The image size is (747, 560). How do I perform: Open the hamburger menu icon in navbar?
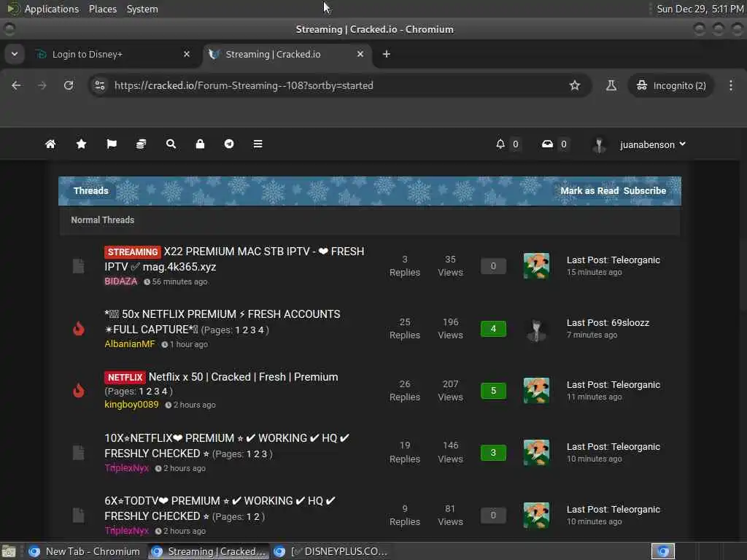tap(258, 144)
